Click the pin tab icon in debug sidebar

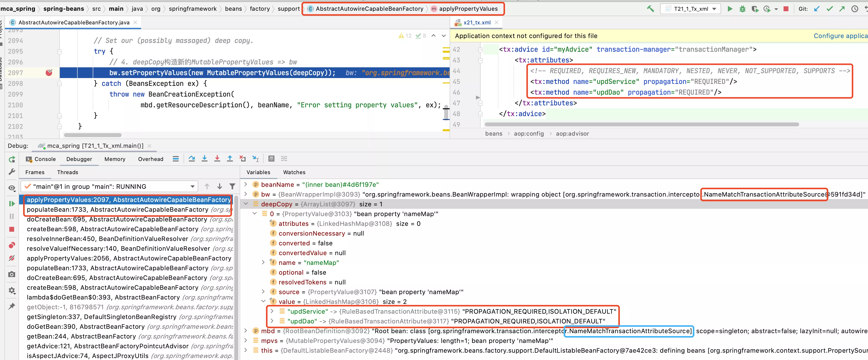[12, 306]
